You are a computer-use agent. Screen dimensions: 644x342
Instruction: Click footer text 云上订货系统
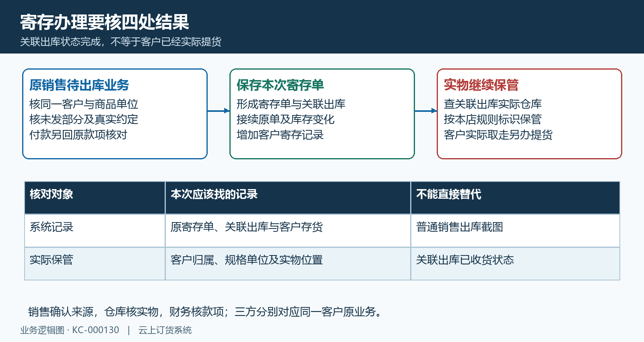pos(165,330)
